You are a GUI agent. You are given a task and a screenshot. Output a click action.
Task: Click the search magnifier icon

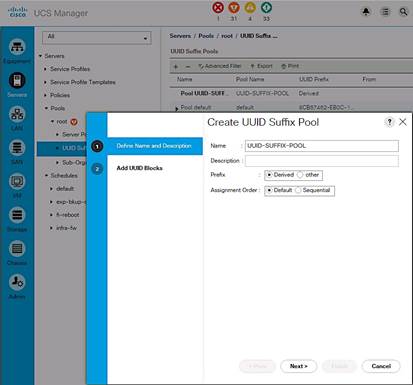point(403,12)
